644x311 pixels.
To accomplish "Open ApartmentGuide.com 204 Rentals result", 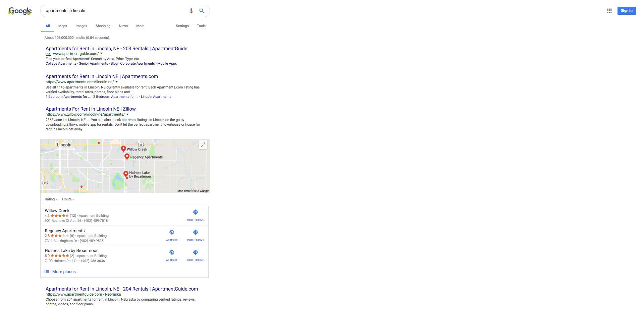I will pos(122,289).
